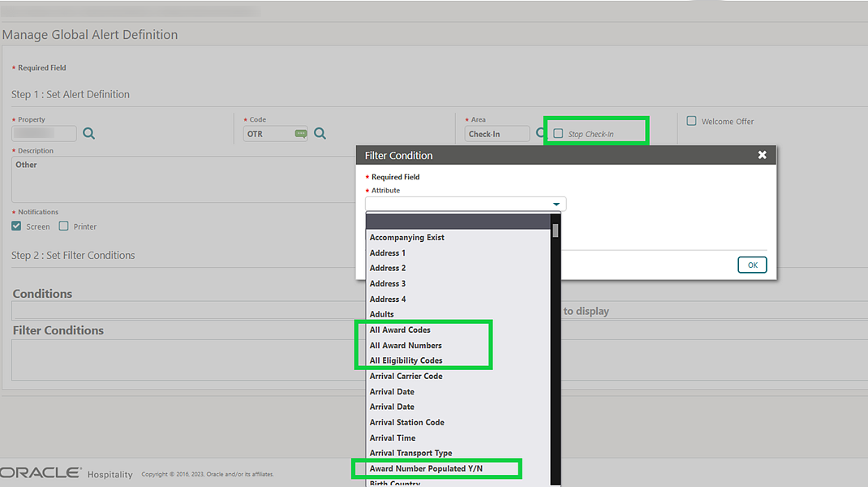Choose Address 1 in the list

click(458, 252)
